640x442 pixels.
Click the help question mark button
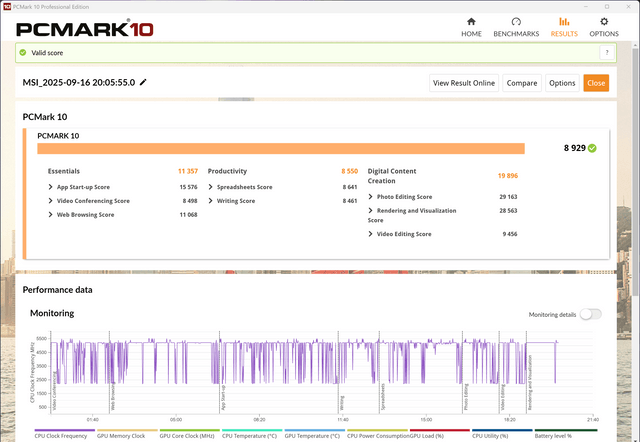click(607, 53)
